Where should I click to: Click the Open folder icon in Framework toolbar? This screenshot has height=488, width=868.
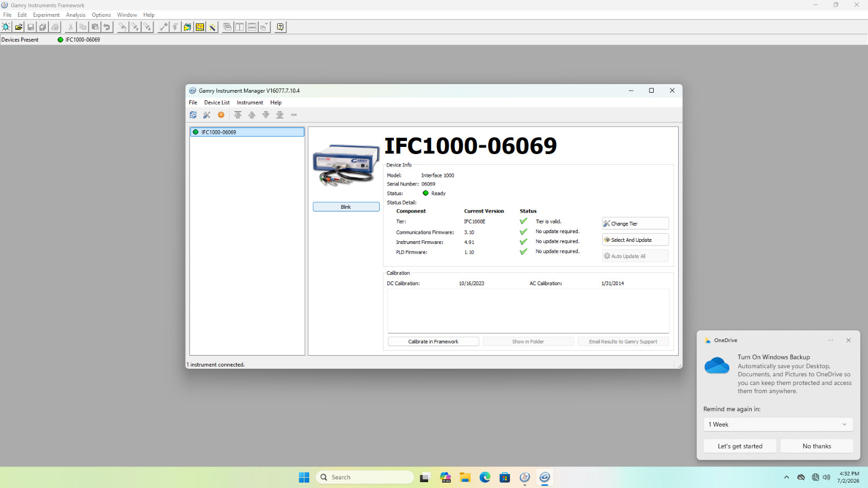pyautogui.click(x=18, y=27)
